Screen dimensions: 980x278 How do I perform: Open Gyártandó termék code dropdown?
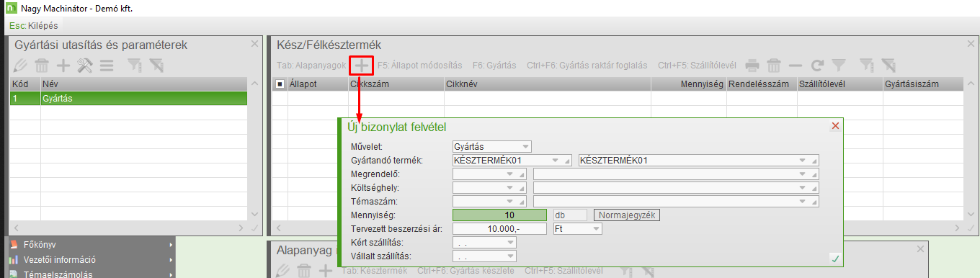click(x=555, y=161)
